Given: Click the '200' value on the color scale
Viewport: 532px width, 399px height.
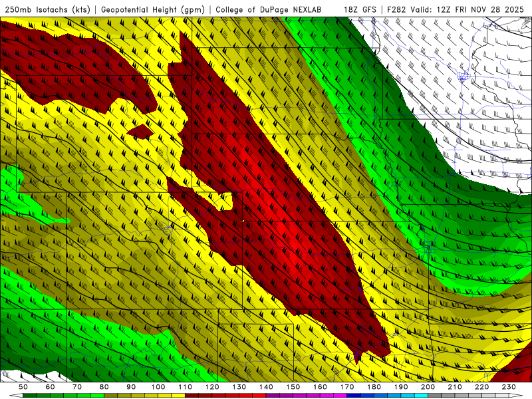Looking at the screenshot, I should (428, 387).
